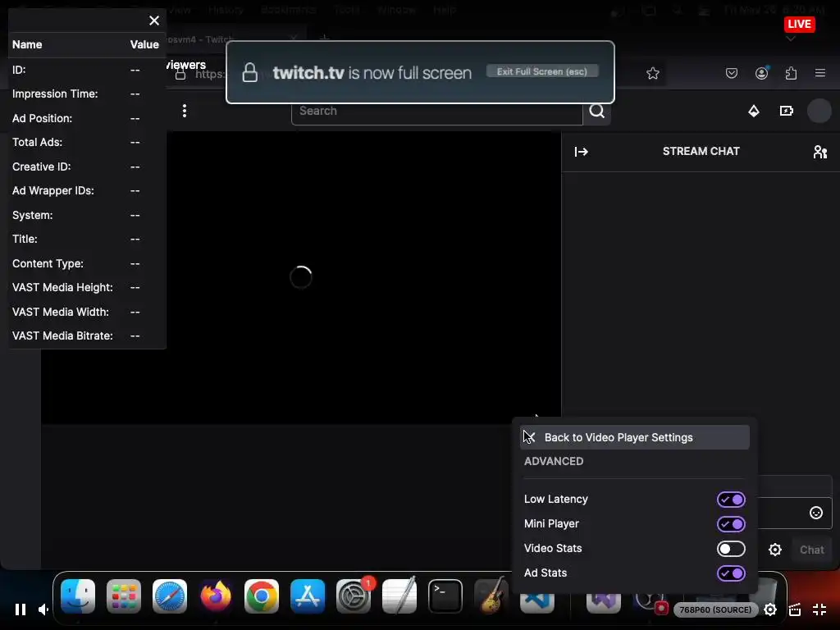Mute the player volume speaker icon
Image resolution: width=840 pixels, height=630 pixels.
coord(44,609)
